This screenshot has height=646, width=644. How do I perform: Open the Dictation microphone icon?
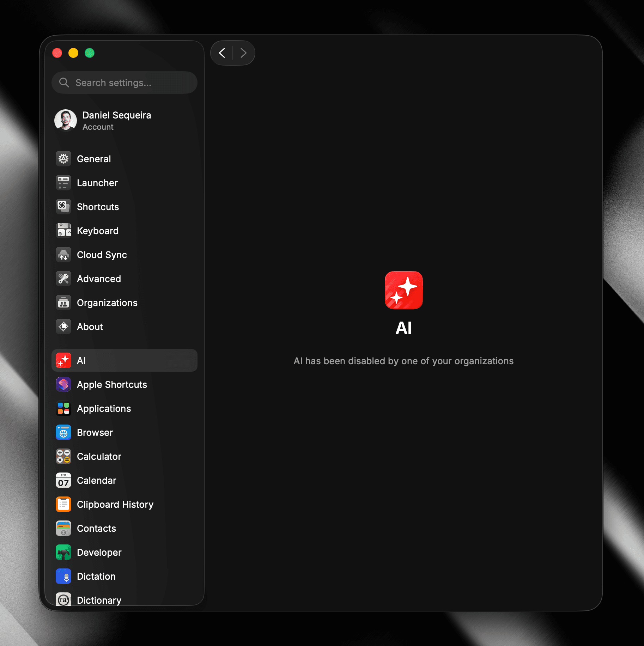click(x=63, y=577)
